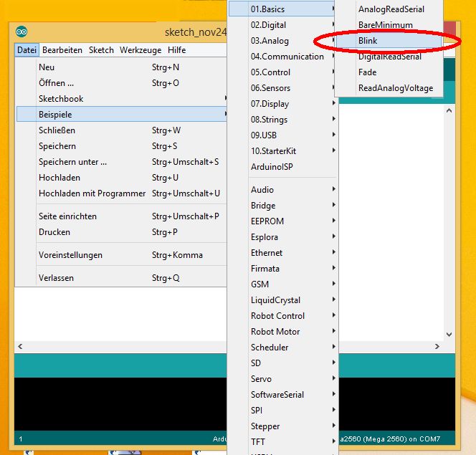
Task: Expand the Beispiele submenu
Action: 121,115
